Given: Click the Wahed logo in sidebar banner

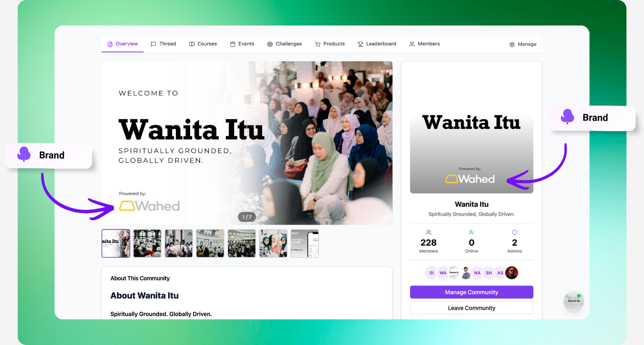Looking at the screenshot, I should point(470,179).
